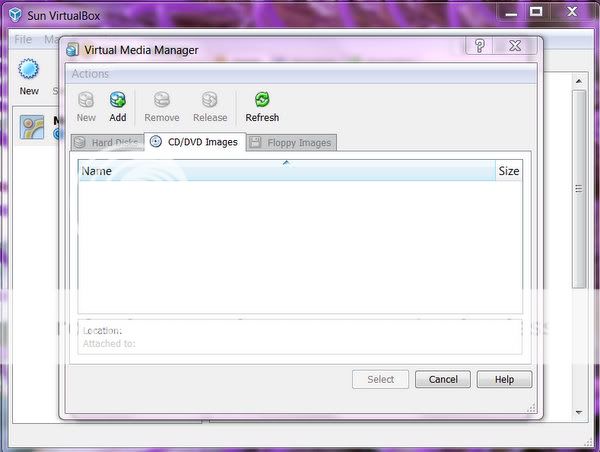
Task: Click the scroll down arrow in VirtualBox window
Action: coord(579,412)
